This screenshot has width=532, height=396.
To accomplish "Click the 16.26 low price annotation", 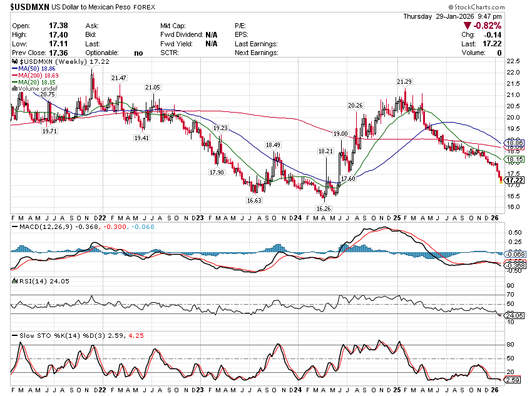I will point(324,208).
